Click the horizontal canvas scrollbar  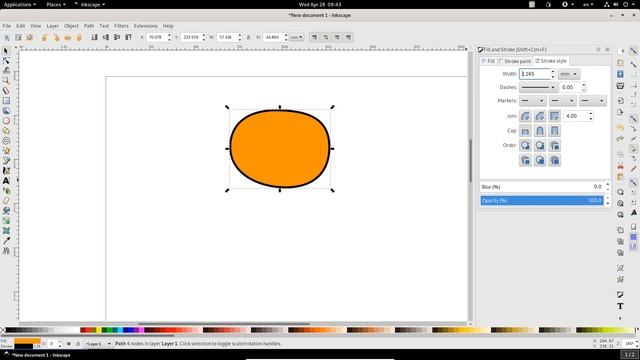point(224,324)
